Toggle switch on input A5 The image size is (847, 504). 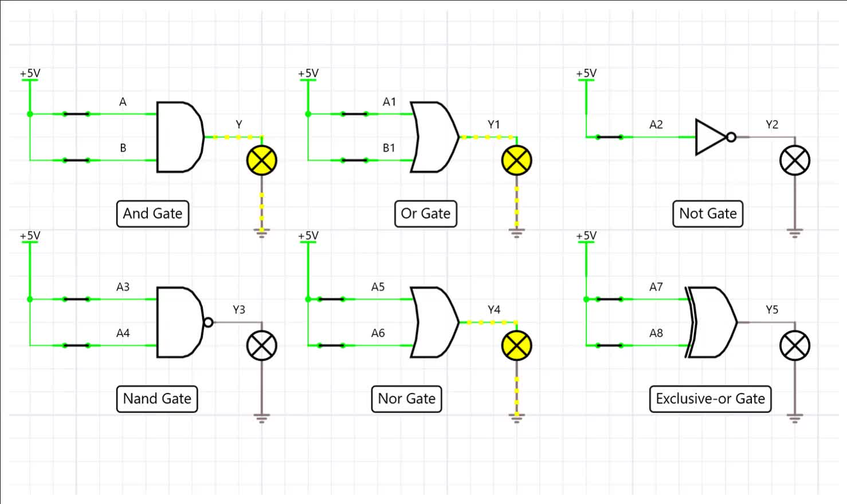[x=331, y=299]
